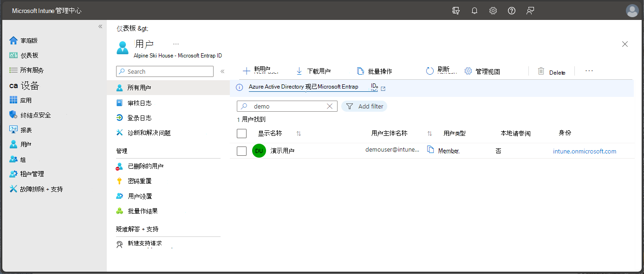This screenshot has width=644, height=274.
Task: Open the feedback icon in header
Action: (530, 11)
